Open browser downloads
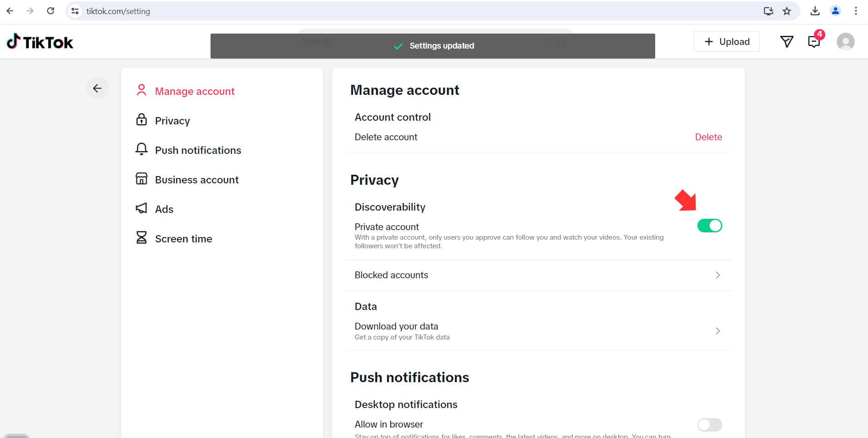The image size is (868, 438). tap(815, 11)
